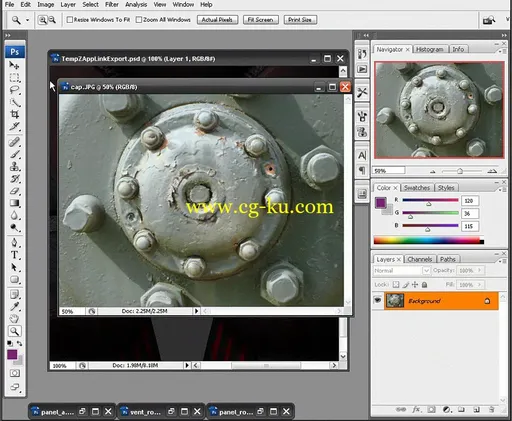Enable Zoom All Windows checkbox
The width and height of the screenshot is (512, 421).
139,20
